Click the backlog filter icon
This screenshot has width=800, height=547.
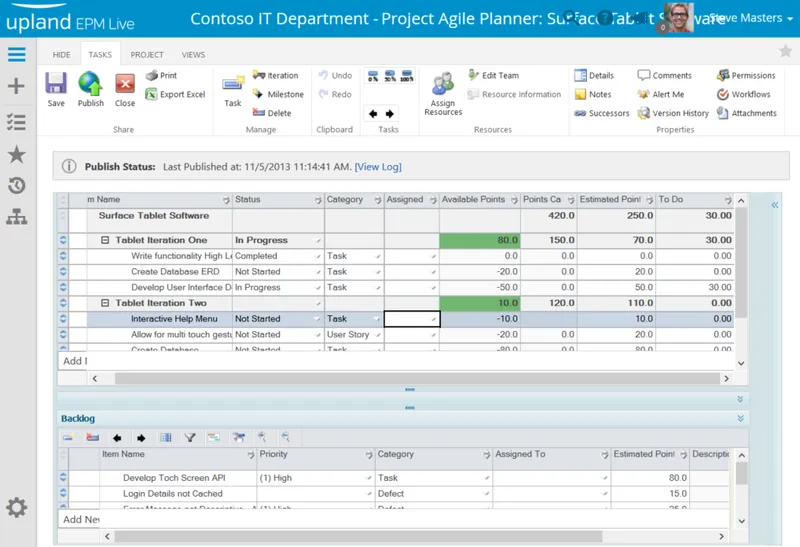[190, 438]
